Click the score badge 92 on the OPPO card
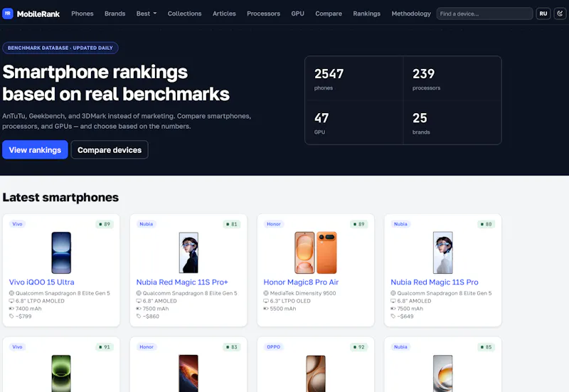 click(x=359, y=347)
